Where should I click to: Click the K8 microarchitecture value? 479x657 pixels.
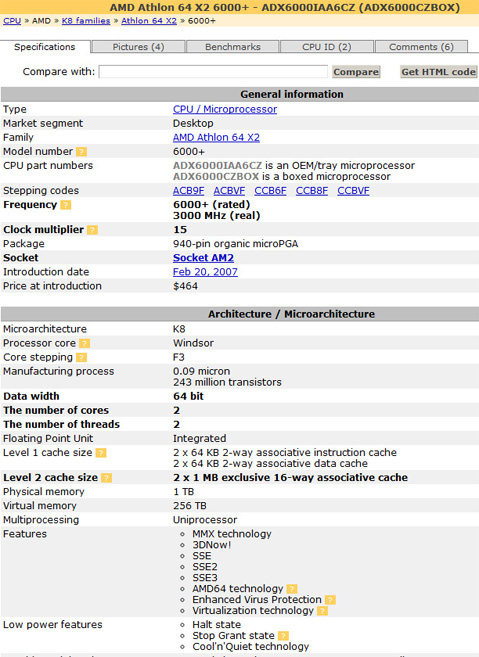[x=179, y=329]
